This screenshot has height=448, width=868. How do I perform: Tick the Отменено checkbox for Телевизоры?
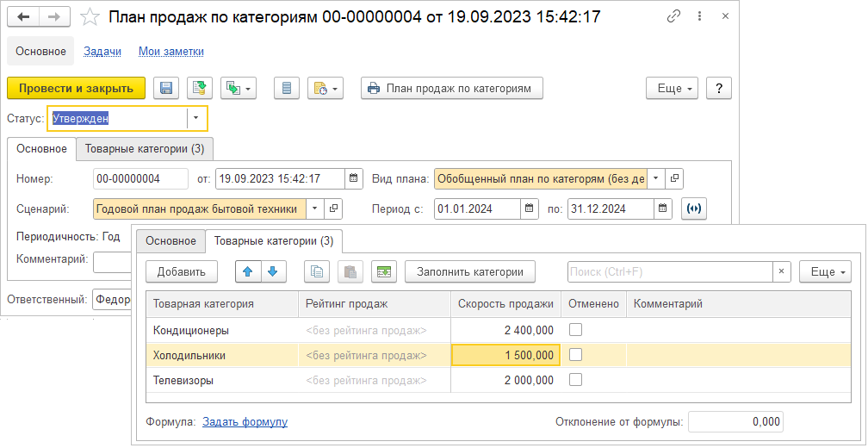click(575, 380)
